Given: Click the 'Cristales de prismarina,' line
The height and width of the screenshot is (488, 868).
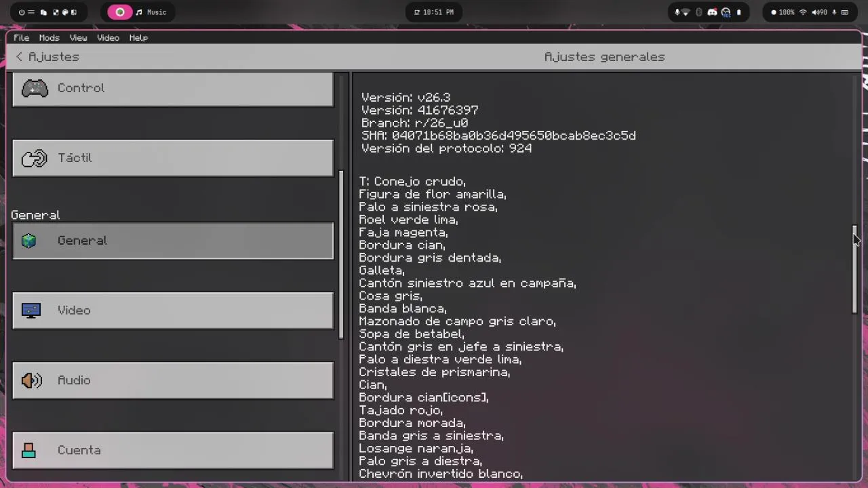Looking at the screenshot, I should click(x=435, y=372).
